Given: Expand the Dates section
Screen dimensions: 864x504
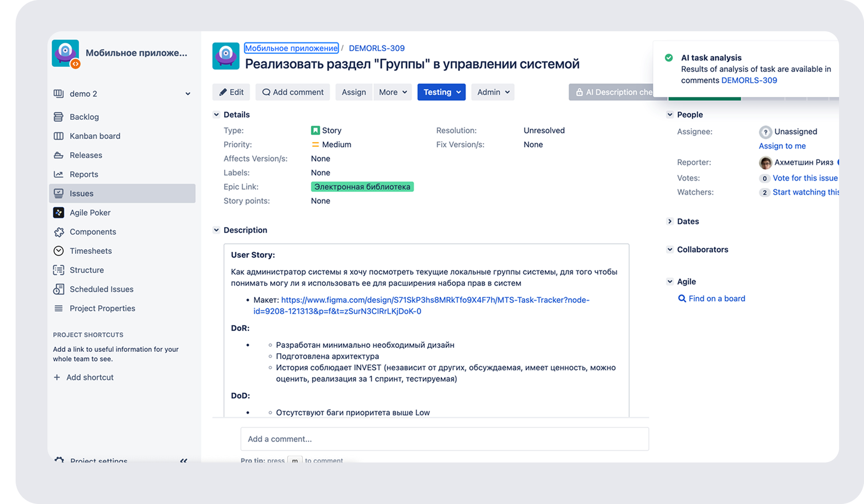Looking at the screenshot, I should tap(670, 221).
